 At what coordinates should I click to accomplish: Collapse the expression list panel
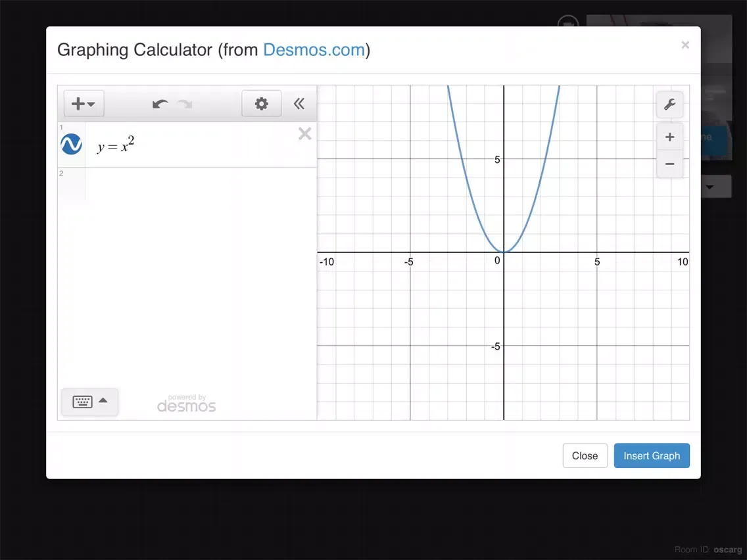[x=299, y=103]
